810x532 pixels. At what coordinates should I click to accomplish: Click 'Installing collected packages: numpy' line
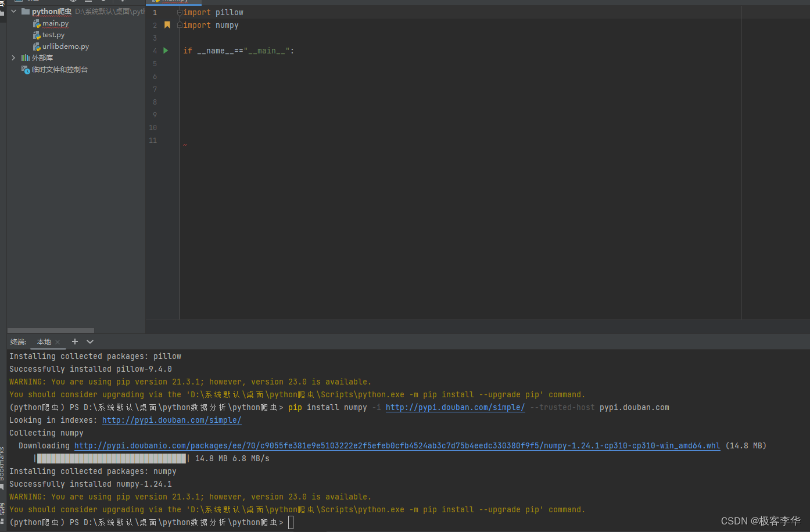point(93,471)
